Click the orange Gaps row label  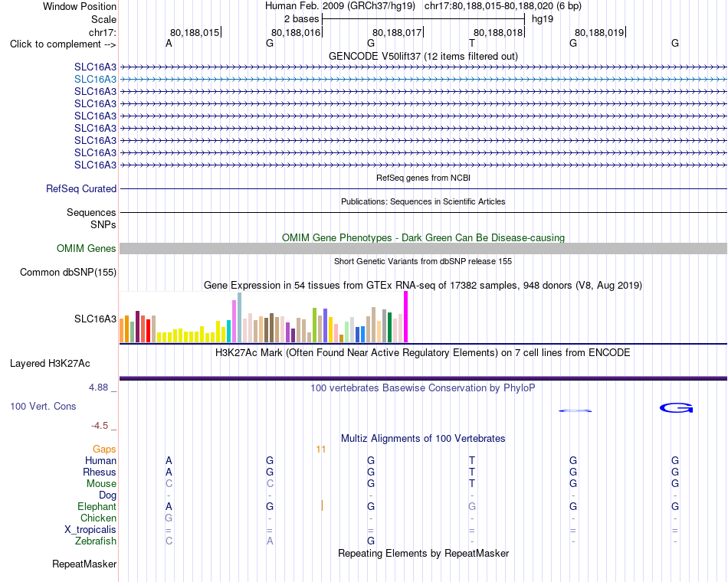tap(104, 450)
